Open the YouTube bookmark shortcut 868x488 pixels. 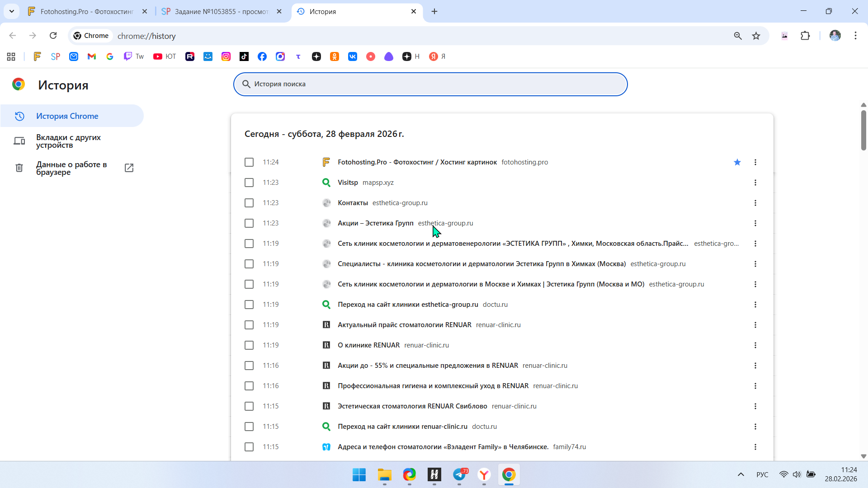coord(165,56)
